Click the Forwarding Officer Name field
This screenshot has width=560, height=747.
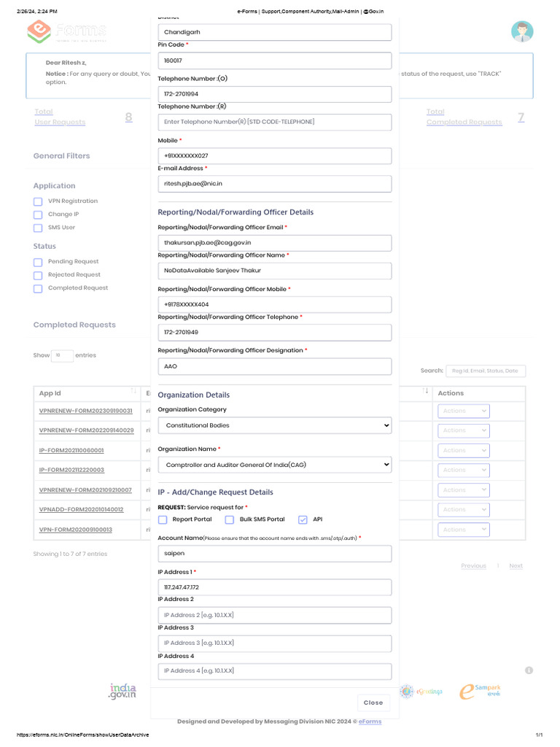(275, 271)
